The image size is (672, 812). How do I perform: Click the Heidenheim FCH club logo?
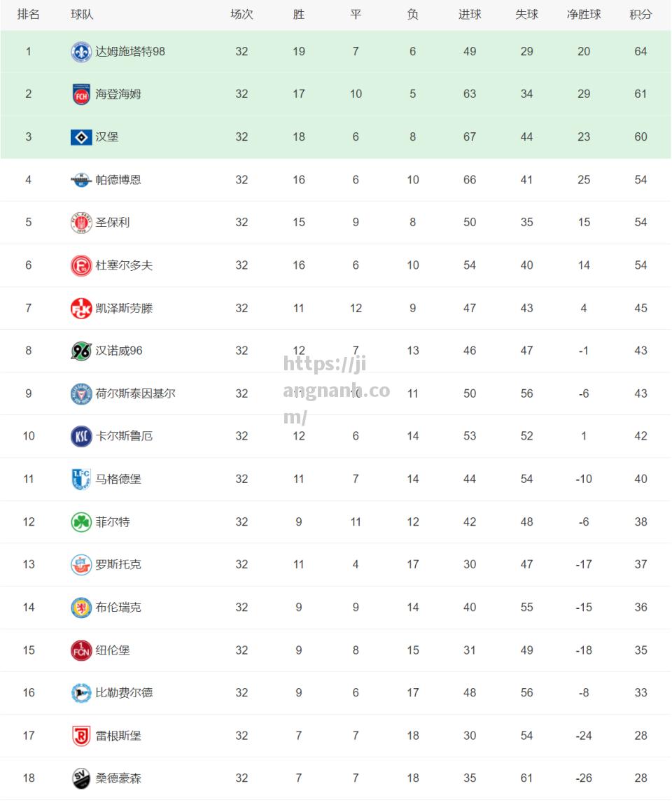coord(80,94)
